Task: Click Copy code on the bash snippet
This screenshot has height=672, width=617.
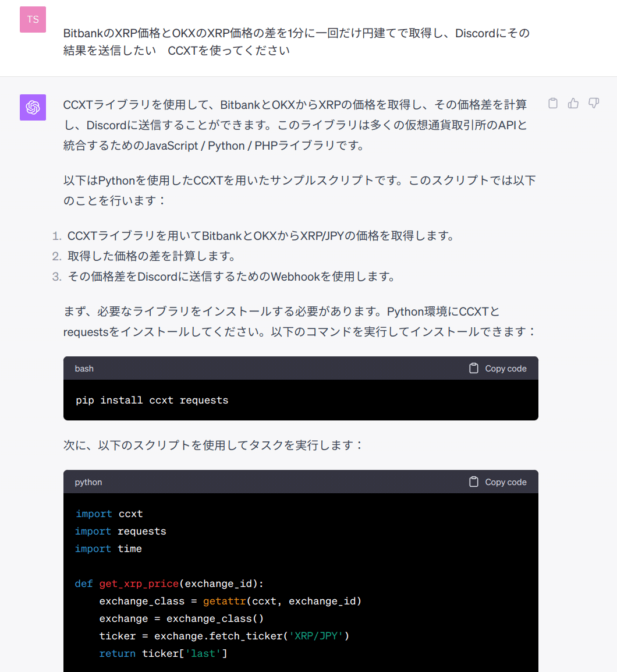Action: (x=505, y=368)
